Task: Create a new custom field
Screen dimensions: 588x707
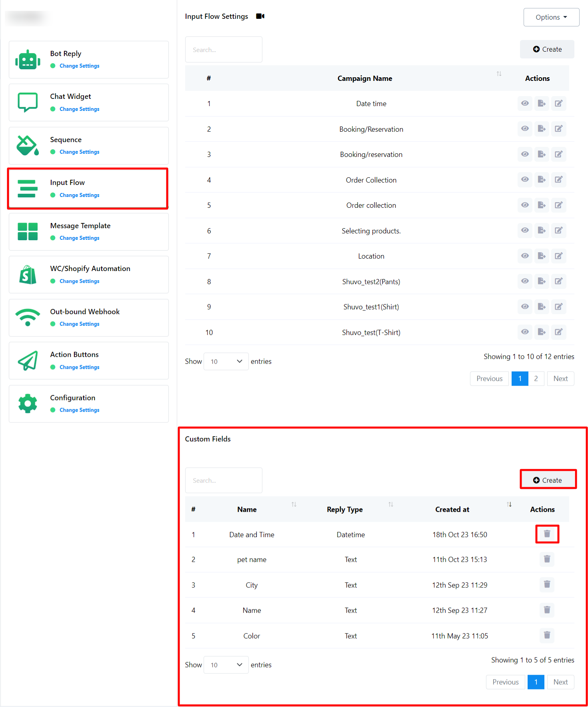Action: click(548, 480)
